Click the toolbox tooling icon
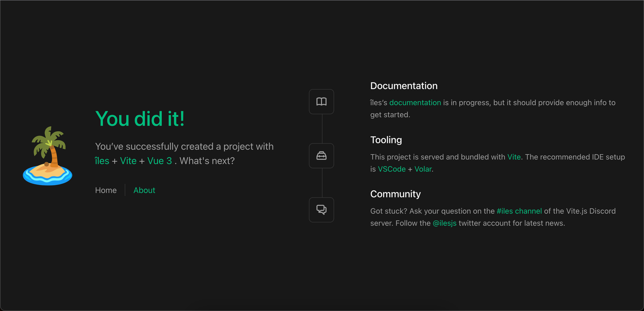Screen dimensions: 644x311 (x=321, y=155)
